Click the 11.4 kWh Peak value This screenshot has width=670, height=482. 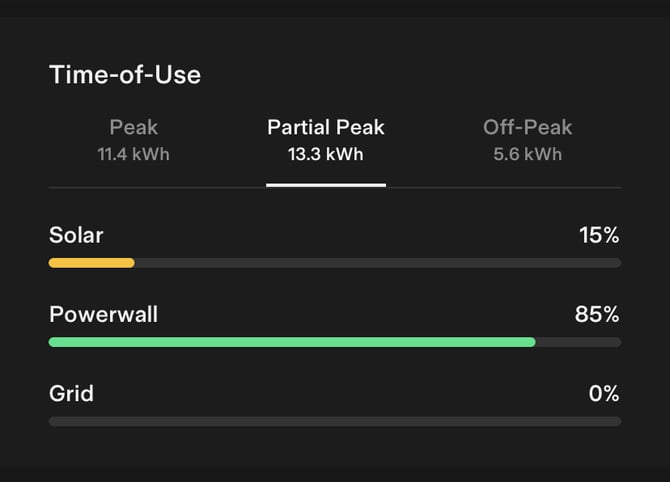click(133, 154)
